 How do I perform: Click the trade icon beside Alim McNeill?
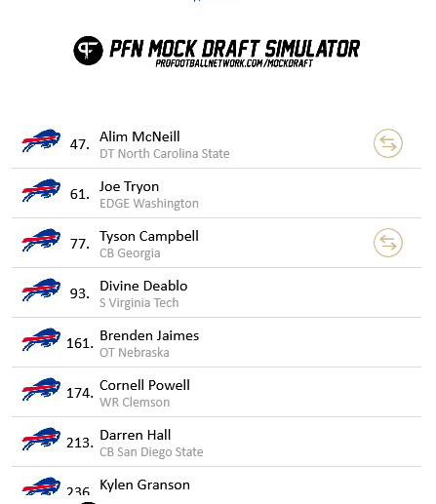pos(388,143)
